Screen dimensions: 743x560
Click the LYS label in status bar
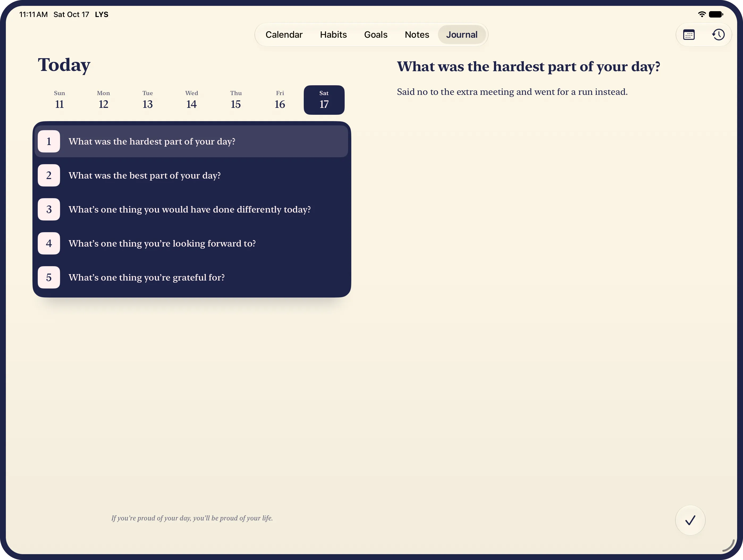(102, 14)
